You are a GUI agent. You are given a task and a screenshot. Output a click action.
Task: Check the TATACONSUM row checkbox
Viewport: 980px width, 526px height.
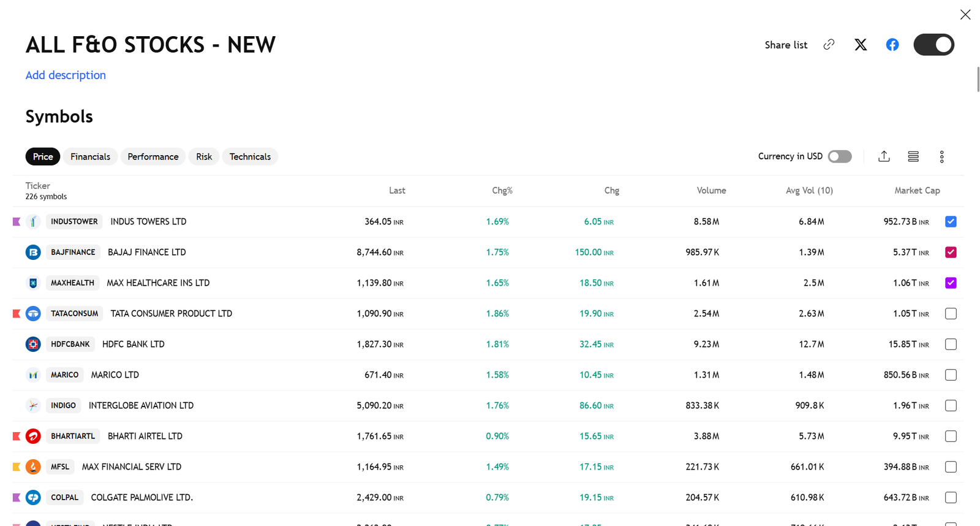951,313
